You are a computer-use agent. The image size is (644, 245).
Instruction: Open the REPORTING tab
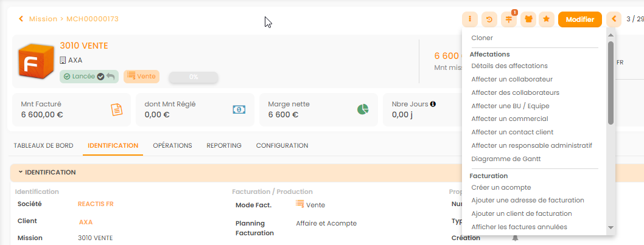coord(224,146)
